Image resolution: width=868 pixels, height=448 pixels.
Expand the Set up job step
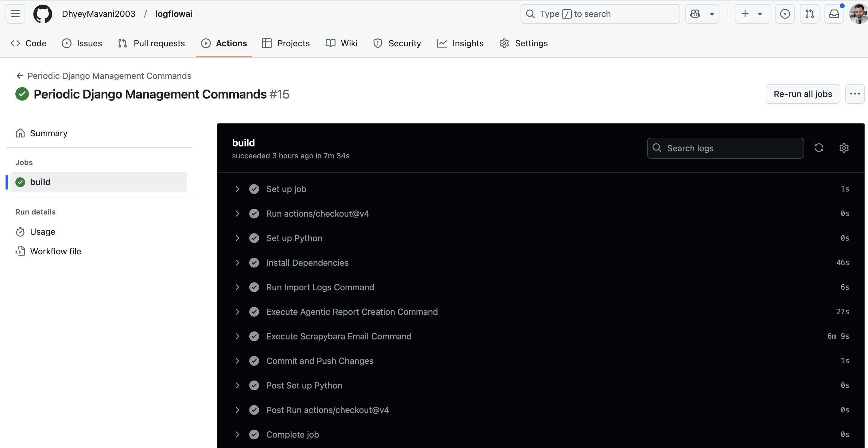tap(237, 189)
